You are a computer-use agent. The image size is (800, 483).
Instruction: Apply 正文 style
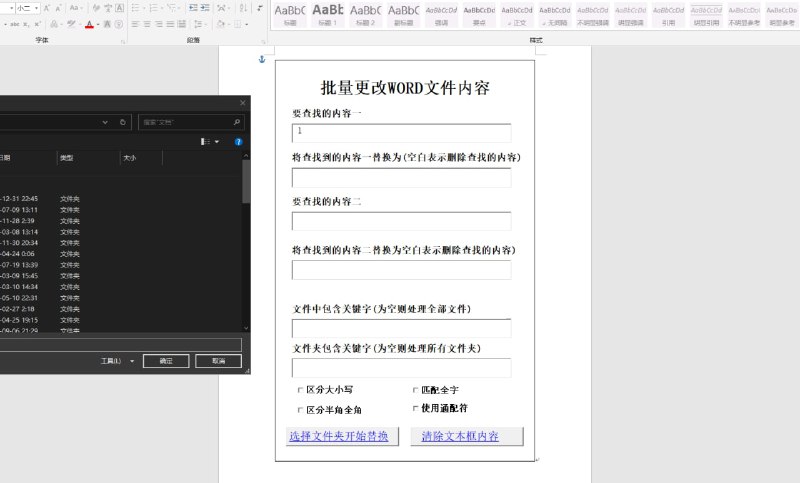517,15
